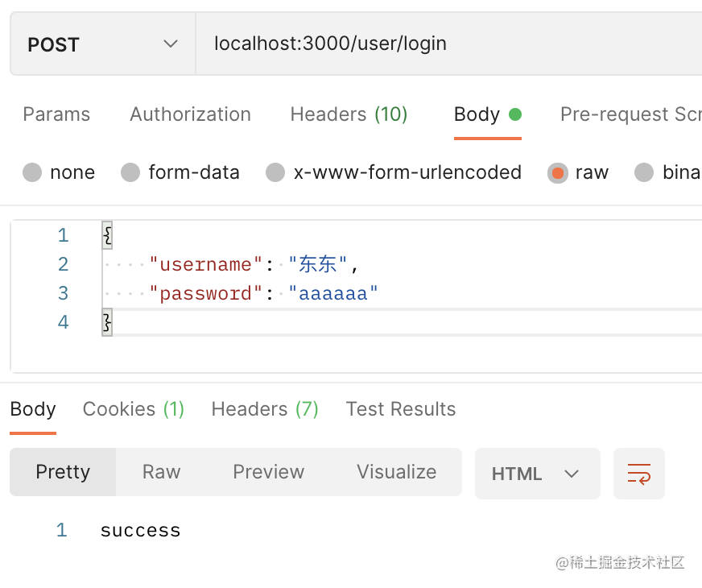
Task: Open the POST method dropdown
Action: click(x=102, y=44)
